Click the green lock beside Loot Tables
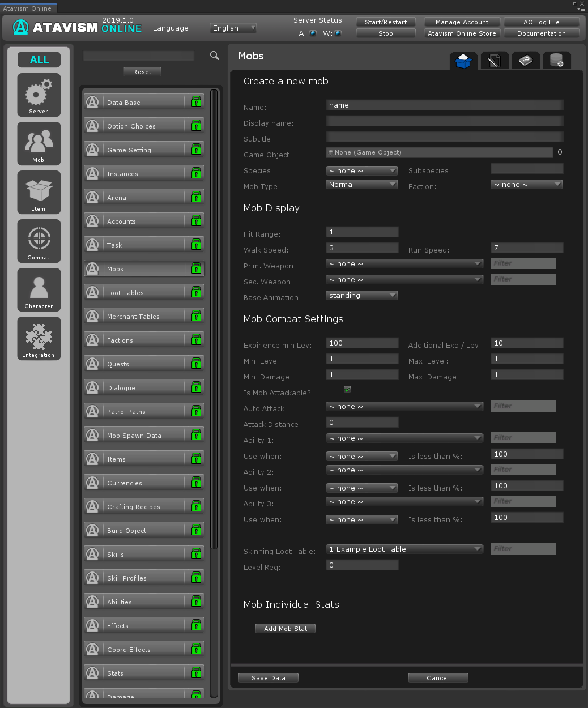 click(x=196, y=292)
